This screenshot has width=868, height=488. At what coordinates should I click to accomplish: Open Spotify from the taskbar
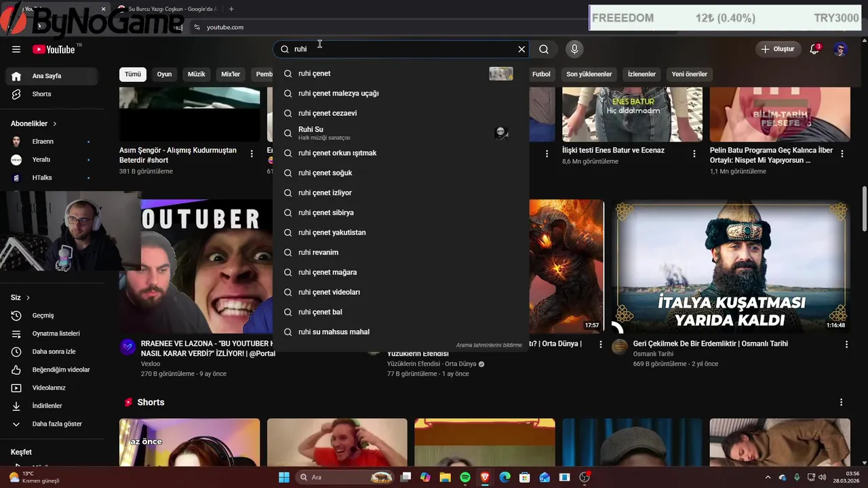465,477
